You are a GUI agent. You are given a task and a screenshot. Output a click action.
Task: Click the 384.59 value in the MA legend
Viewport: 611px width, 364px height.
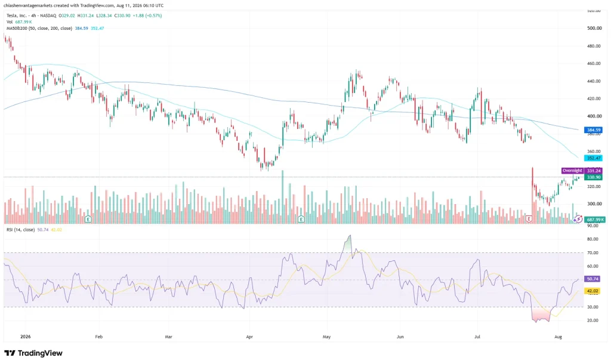[x=81, y=28]
